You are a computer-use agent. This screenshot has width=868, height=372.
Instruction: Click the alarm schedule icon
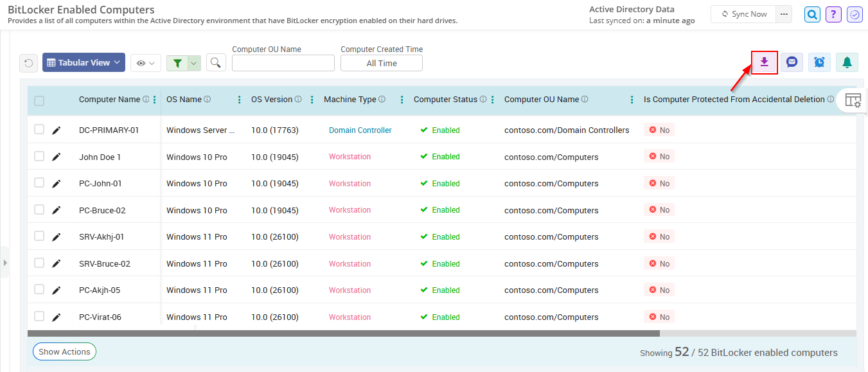click(x=819, y=62)
